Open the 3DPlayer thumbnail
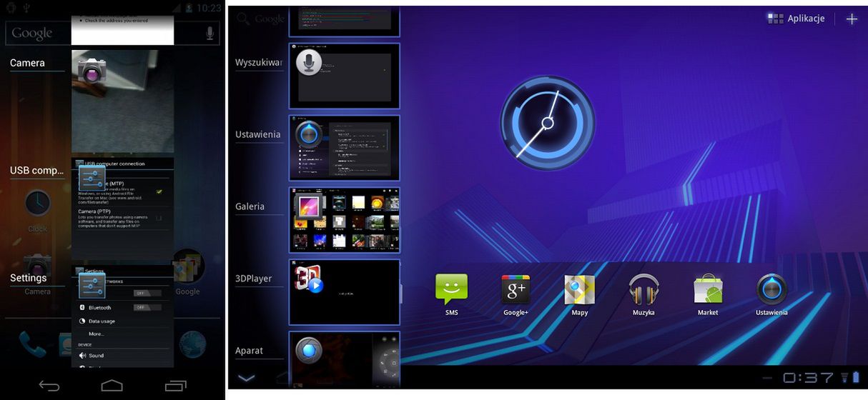This screenshot has width=868, height=400. click(344, 292)
